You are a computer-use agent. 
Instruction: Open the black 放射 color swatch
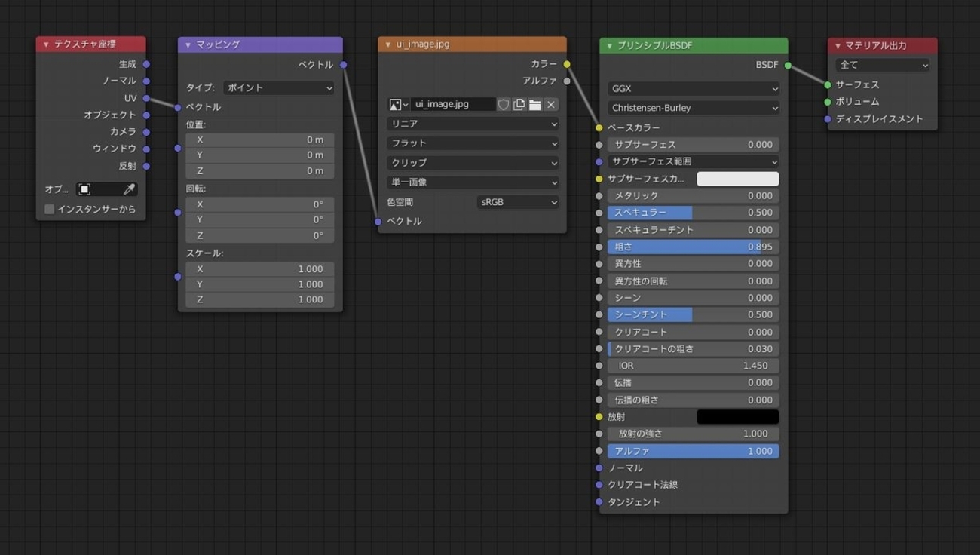click(x=737, y=416)
